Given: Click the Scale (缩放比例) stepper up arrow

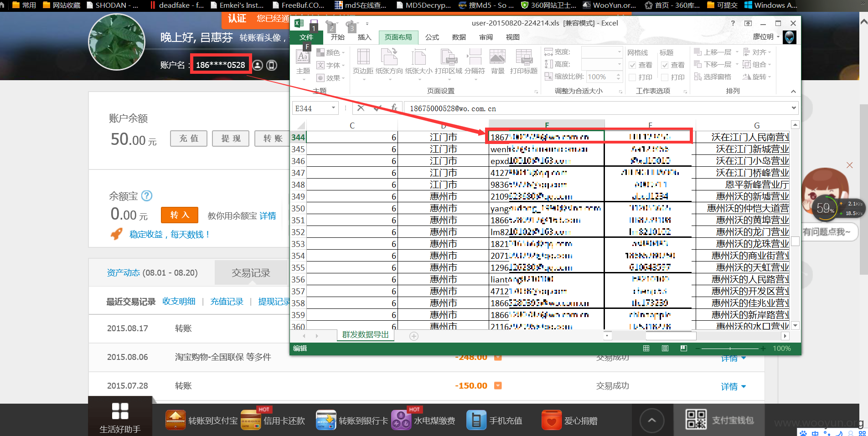Looking at the screenshot, I should click(x=618, y=74).
